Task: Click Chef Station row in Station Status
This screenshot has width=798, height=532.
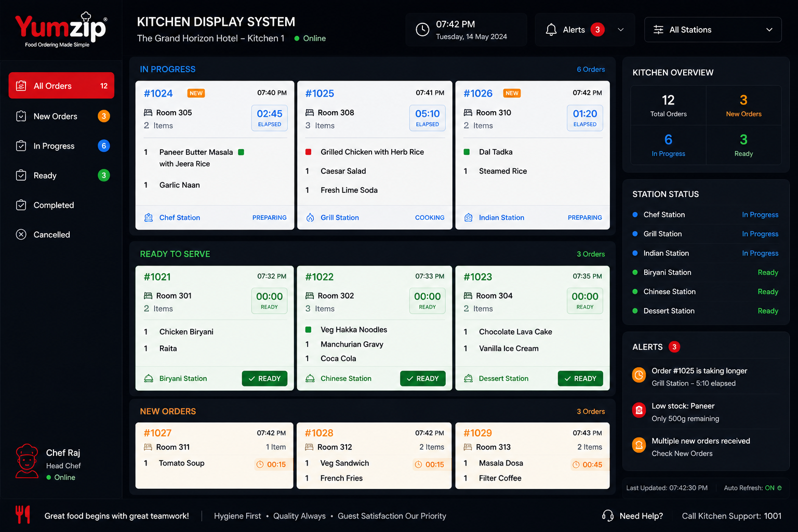Action: [x=706, y=215]
